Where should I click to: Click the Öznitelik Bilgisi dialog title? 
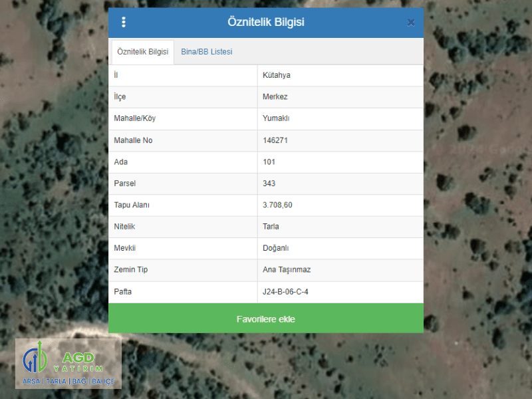coord(265,22)
